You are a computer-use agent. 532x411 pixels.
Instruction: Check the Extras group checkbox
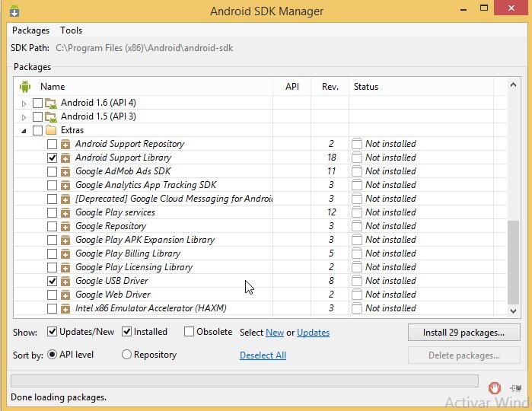tap(37, 130)
